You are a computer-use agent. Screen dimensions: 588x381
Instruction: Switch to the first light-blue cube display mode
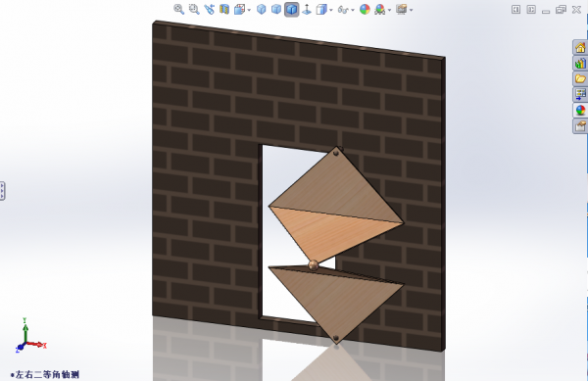(x=262, y=10)
